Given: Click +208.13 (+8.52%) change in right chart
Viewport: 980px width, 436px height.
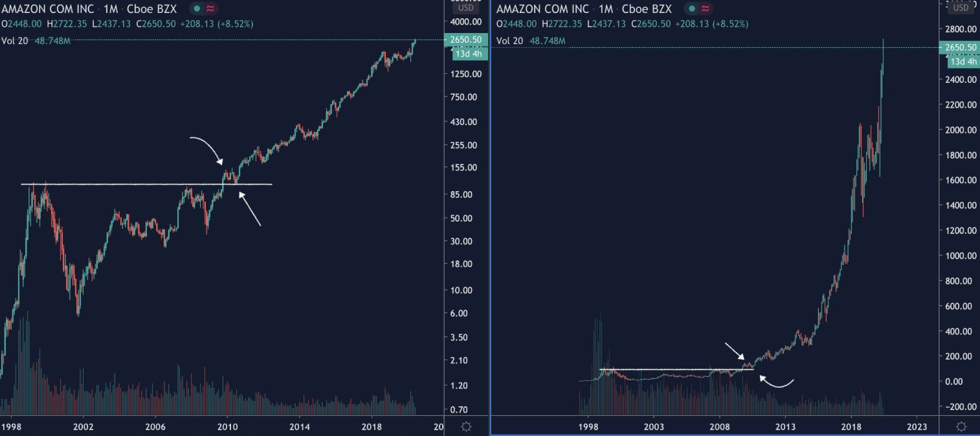Looking at the screenshot, I should click(x=712, y=23).
